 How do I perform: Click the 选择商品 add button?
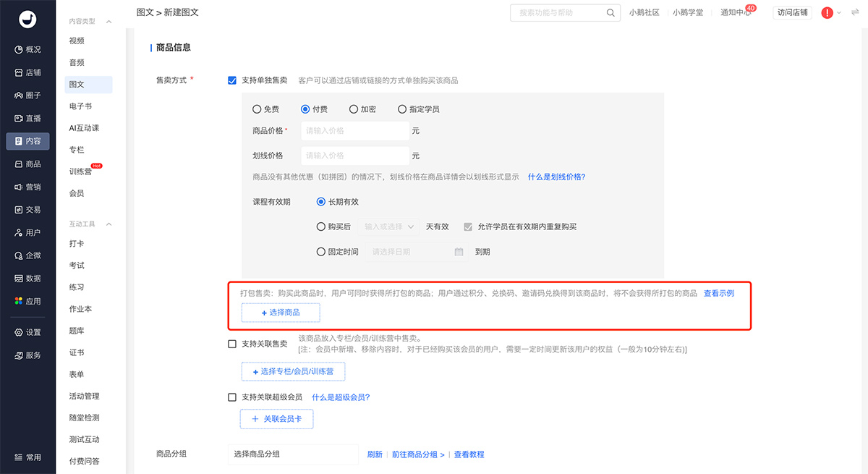tap(281, 313)
